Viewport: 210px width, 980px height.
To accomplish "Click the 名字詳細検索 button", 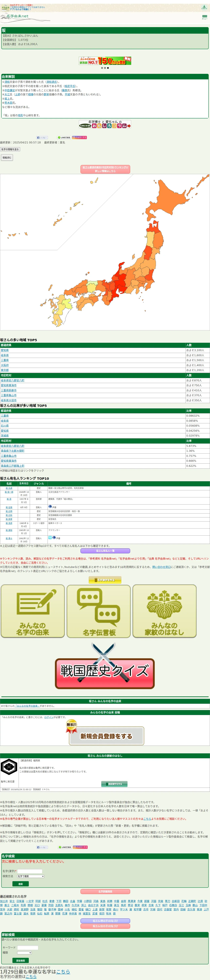I will (105, 892).
